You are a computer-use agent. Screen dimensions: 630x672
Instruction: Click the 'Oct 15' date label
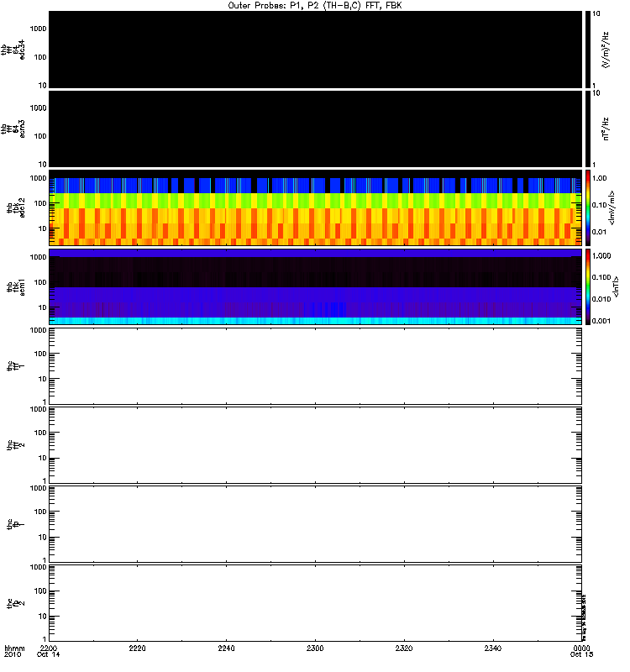[581, 654]
